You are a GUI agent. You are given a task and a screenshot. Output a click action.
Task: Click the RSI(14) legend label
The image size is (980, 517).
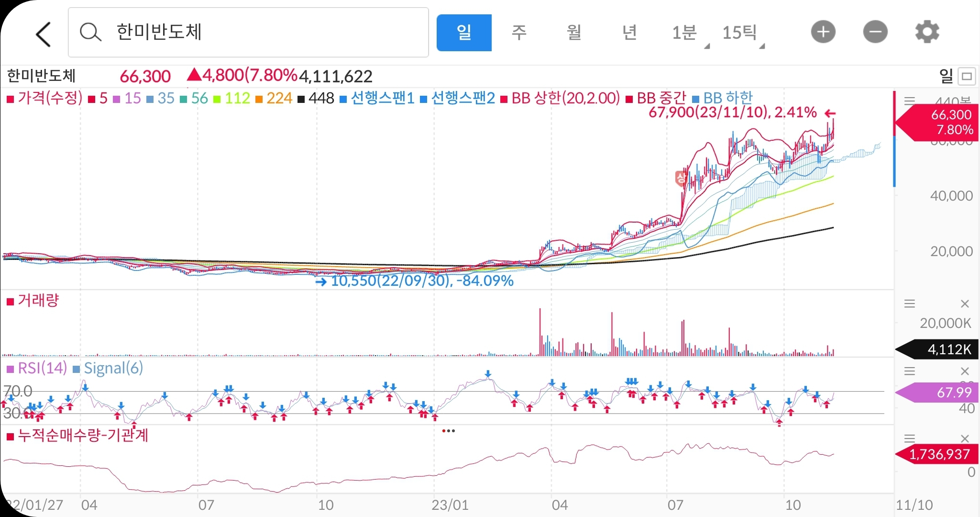pyautogui.click(x=37, y=368)
